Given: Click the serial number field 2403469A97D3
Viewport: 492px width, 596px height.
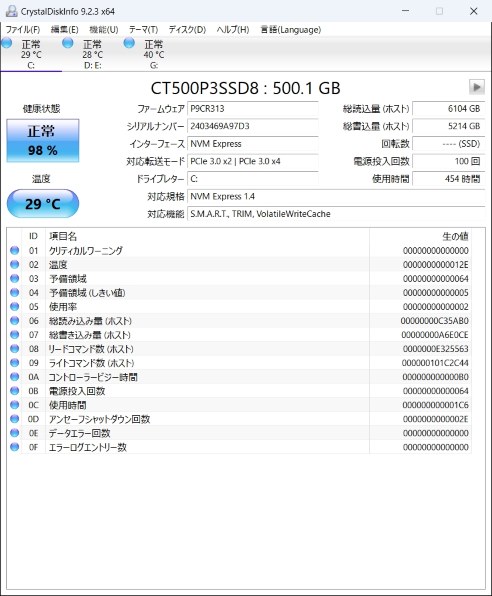Looking at the screenshot, I should click(x=252, y=126).
